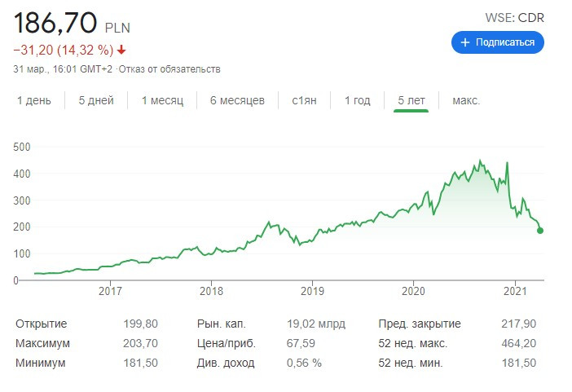The image size is (572, 392).
Task: Click the Подписаться follow button
Action: [498, 42]
